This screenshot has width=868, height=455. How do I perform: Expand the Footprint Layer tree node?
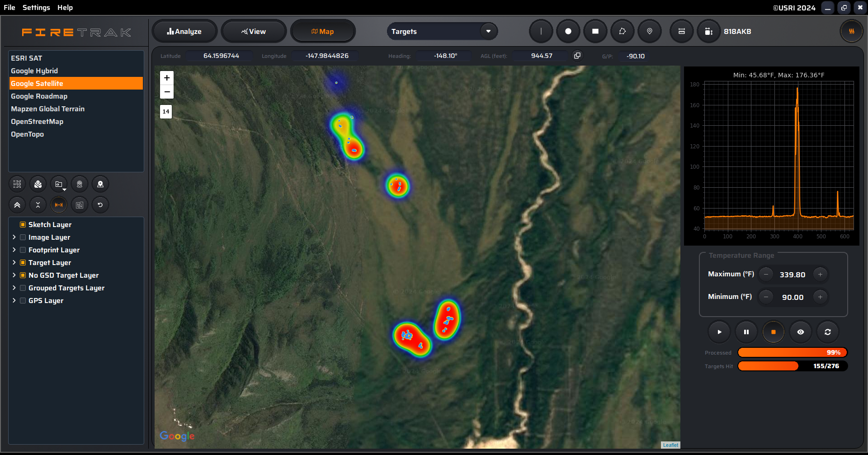[14, 250]
